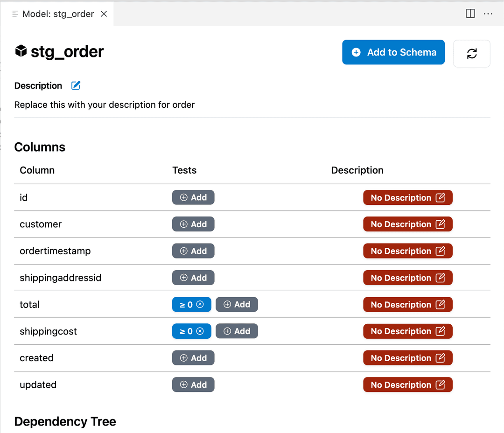Edit No Description for created column
Screen dimensions: 504x433
click(407, 358)
